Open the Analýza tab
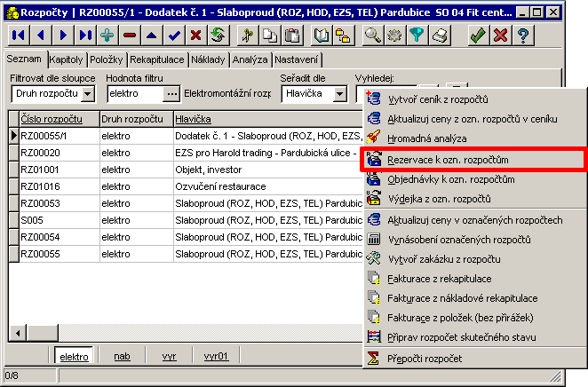This screenshot has width=588, height=387. click(x=248, y=59)
